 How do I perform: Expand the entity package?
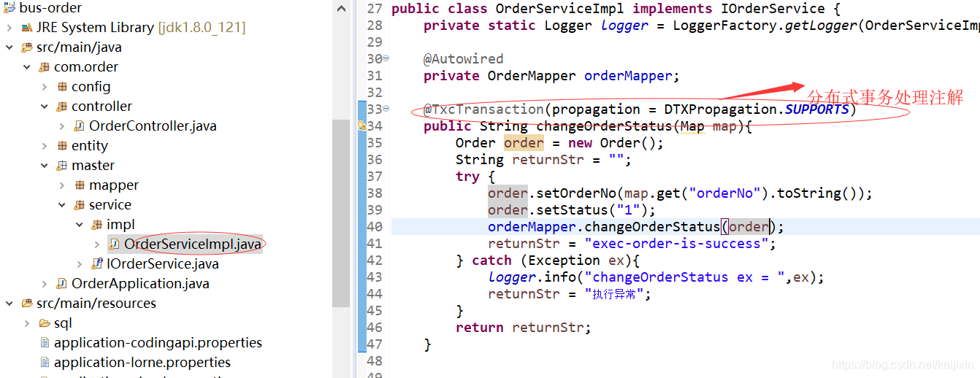[44, 146]
